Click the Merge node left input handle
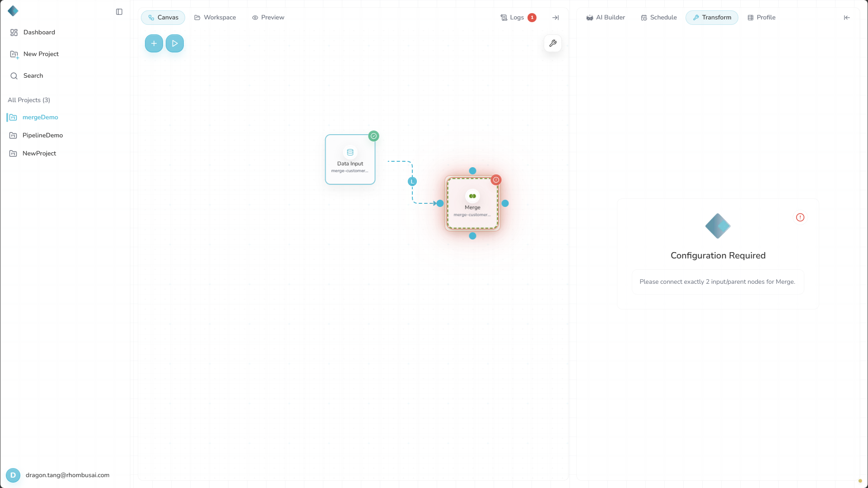 [x=440, y=203]
